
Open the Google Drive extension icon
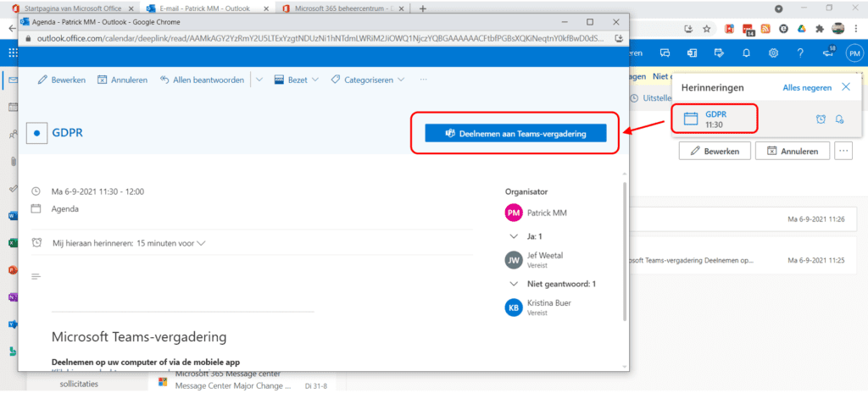point(801,29)
